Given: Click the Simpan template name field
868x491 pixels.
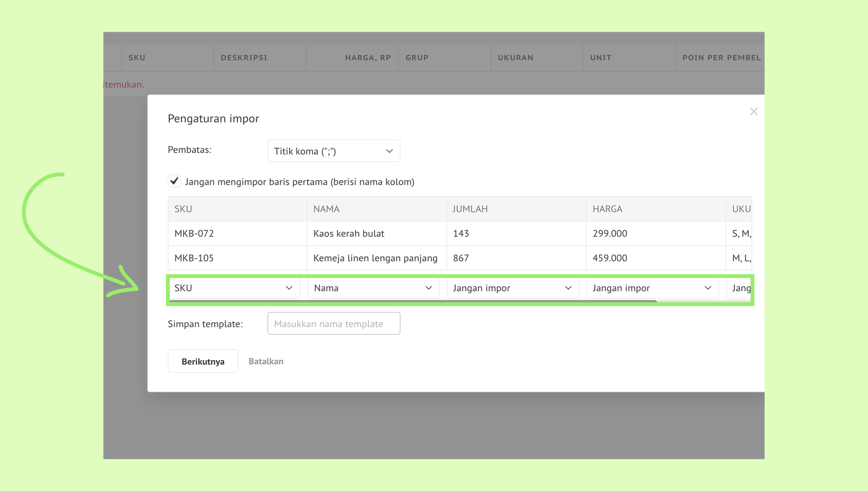Looking at the screenshot, I should click(x=333, y=323).
